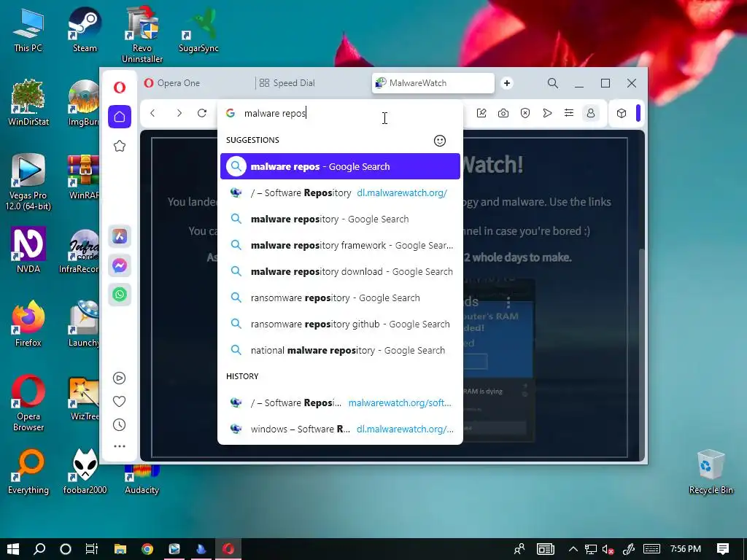The width and height of the screenshot is (747, 560).
Task: Take a snapshot with camera icon
Action: point(503,113)
